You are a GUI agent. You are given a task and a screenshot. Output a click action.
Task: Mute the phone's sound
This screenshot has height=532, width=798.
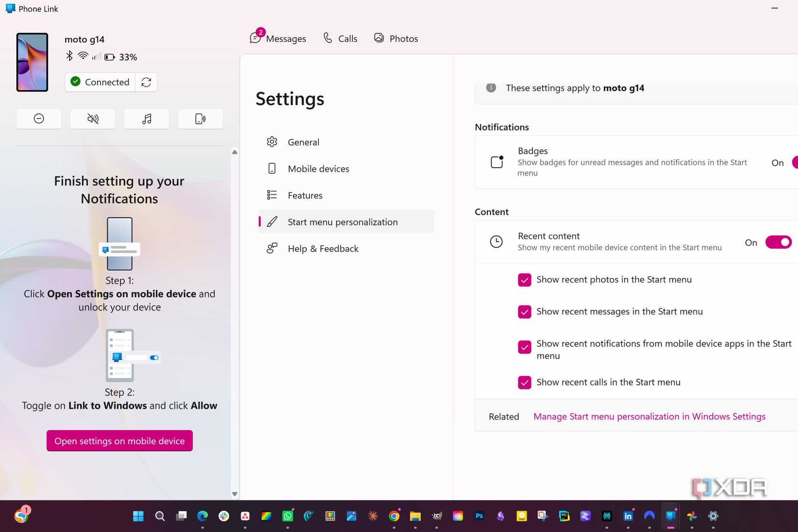93,119
